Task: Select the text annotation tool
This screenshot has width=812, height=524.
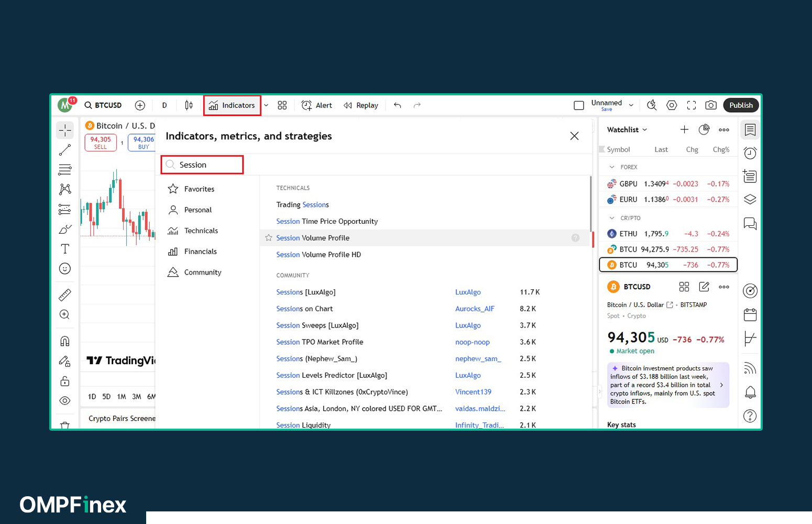Action: [x=65, y=249]
